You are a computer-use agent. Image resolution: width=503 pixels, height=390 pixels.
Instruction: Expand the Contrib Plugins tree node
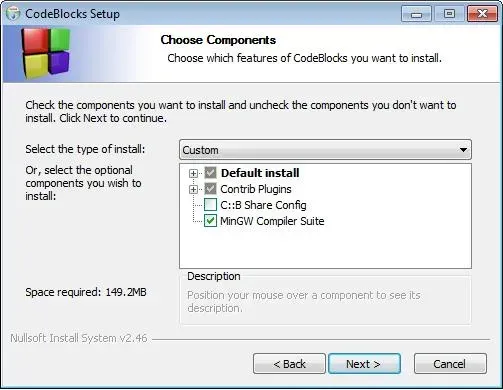coord(193,189)
